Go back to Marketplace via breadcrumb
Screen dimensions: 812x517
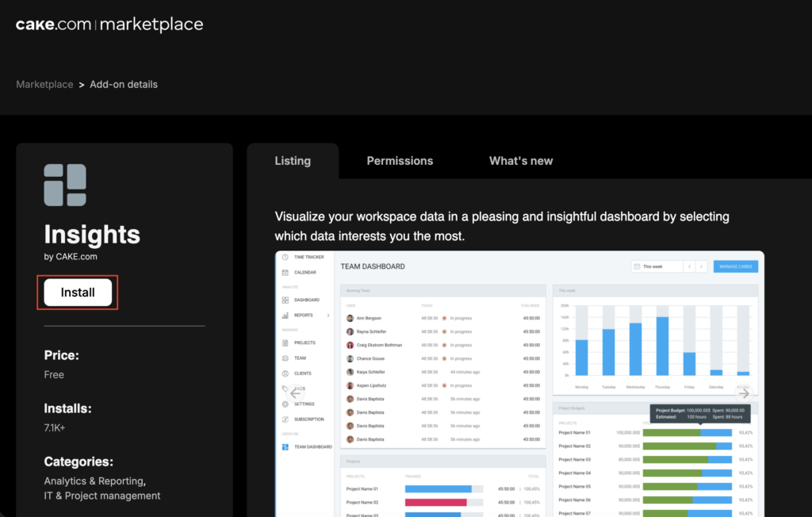click(44, 85)
